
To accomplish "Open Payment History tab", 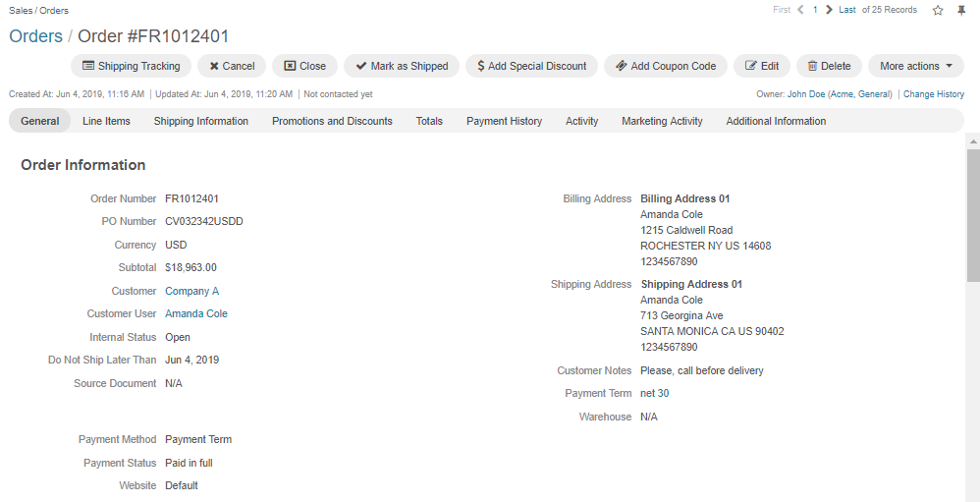I will coord(505,121).
